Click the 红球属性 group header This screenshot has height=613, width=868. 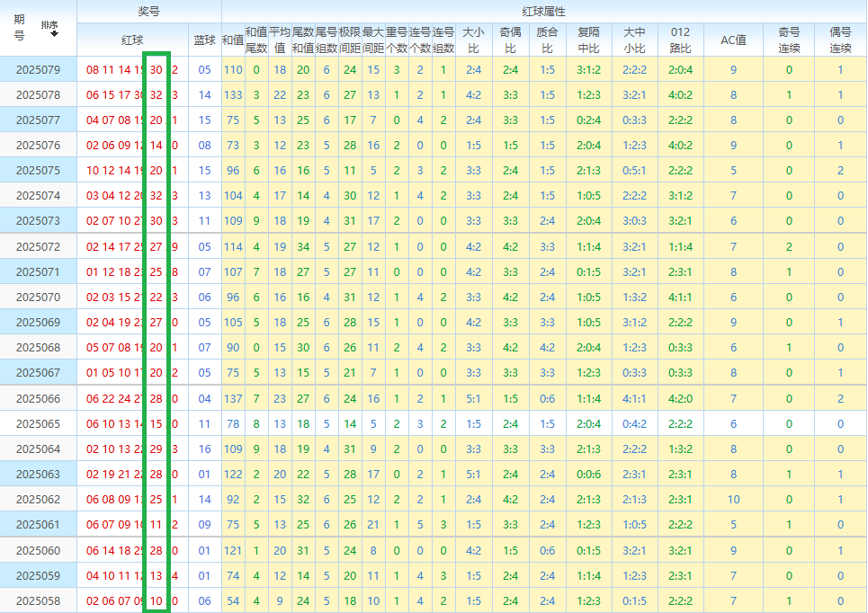(x=543, y=11)
